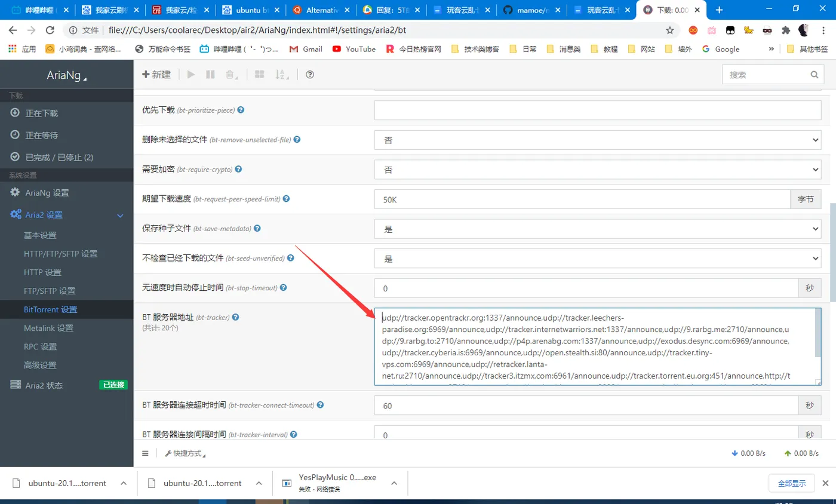Select Metalink 设置 in sidebar

coord(48,328)
